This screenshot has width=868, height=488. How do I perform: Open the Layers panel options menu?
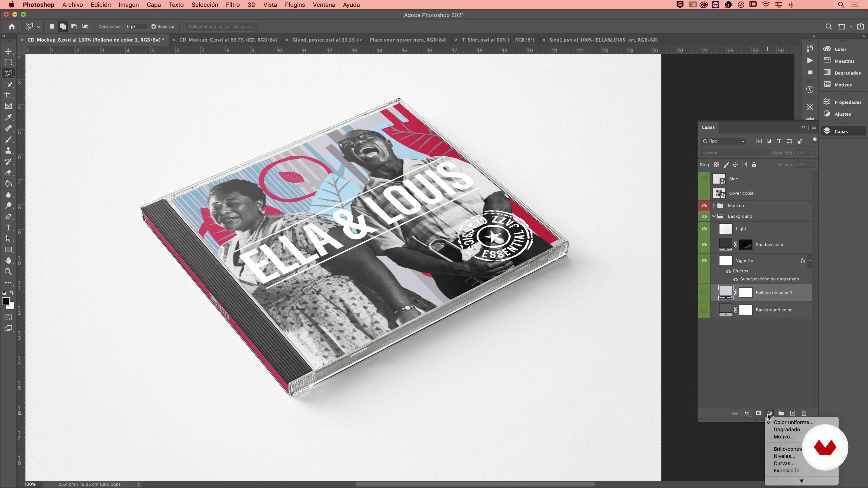814,127
